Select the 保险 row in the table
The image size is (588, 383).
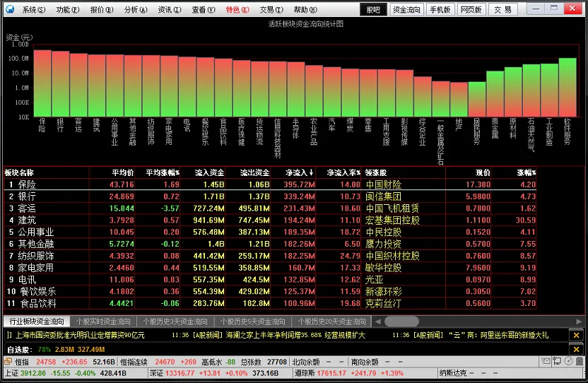270,184
